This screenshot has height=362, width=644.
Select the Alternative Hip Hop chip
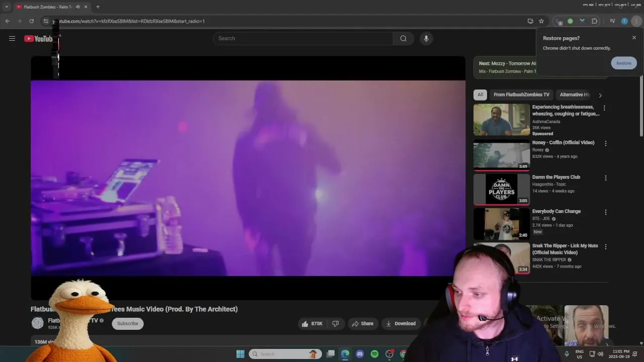574,95
